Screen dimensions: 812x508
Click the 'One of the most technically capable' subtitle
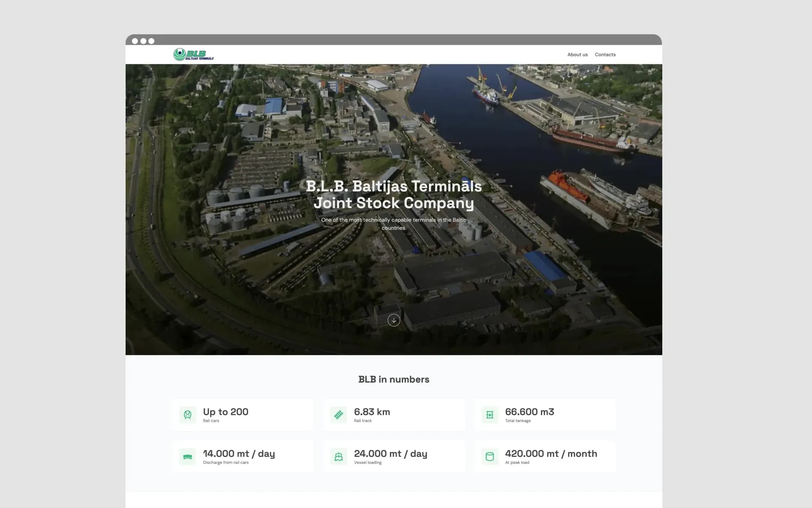point(394,224)
